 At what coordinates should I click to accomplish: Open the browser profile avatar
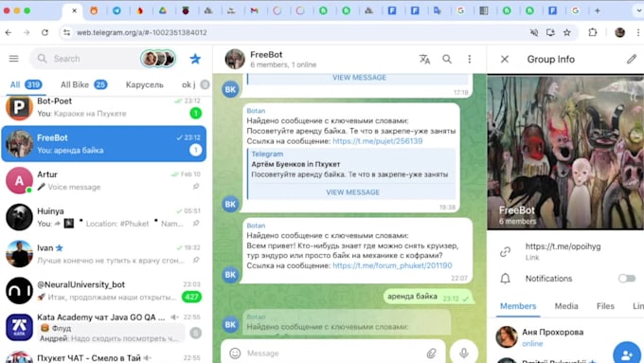[619, 32]
